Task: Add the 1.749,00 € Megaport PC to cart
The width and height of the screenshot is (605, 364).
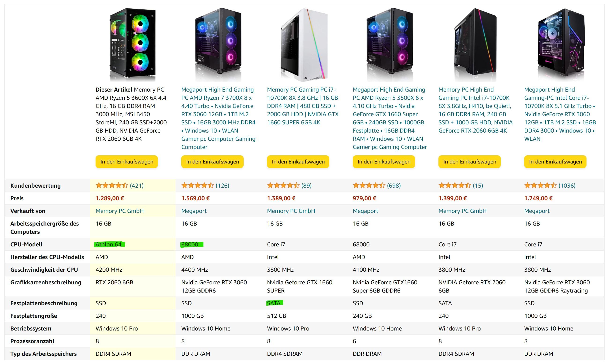Action: [x=555, y=162]
